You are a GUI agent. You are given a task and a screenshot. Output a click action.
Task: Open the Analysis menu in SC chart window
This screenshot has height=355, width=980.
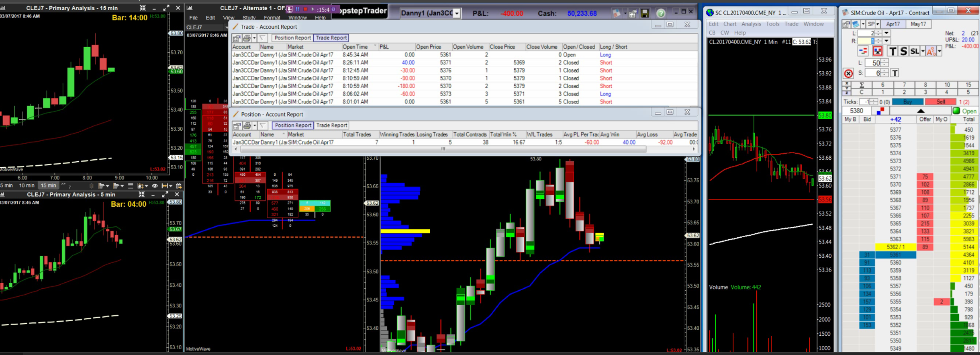click(751, 24)
